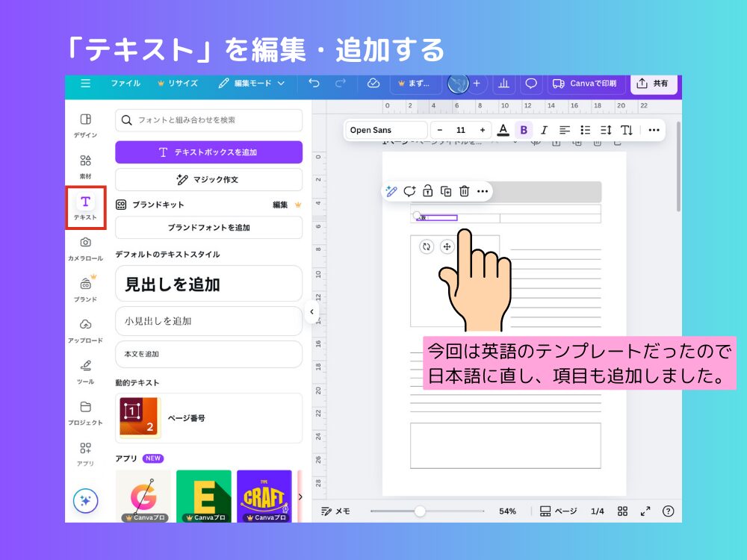Click the テキストボックスを追加 button
Screen dimensions: 747x560
click(208, 152)
